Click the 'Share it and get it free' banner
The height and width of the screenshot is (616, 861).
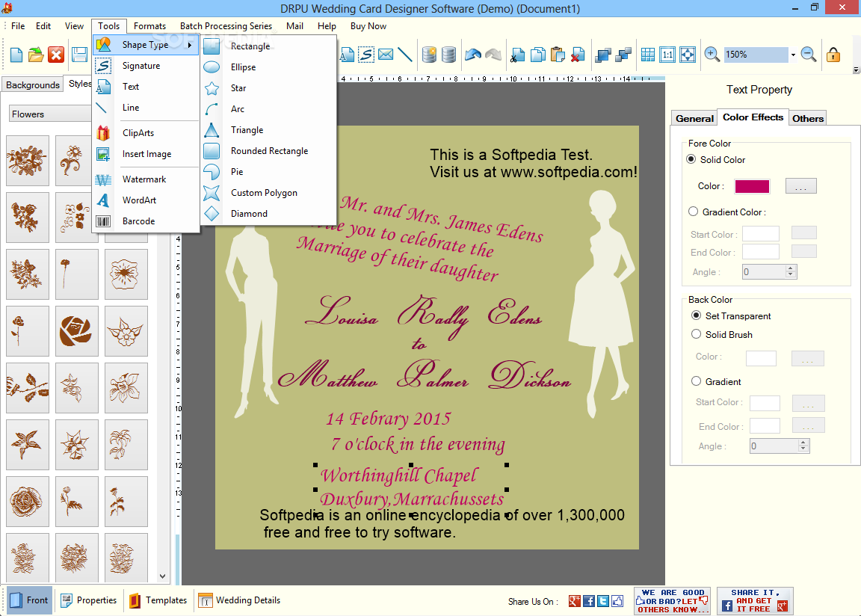755,601
